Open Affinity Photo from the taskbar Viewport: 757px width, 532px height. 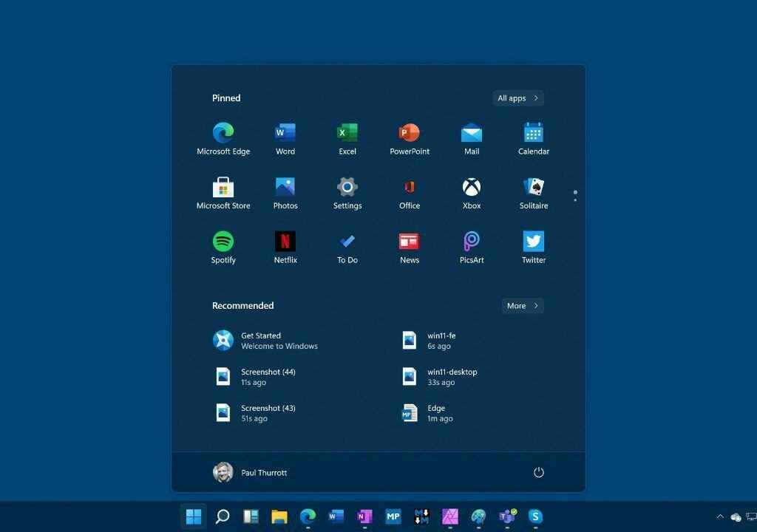coord(450,516)
